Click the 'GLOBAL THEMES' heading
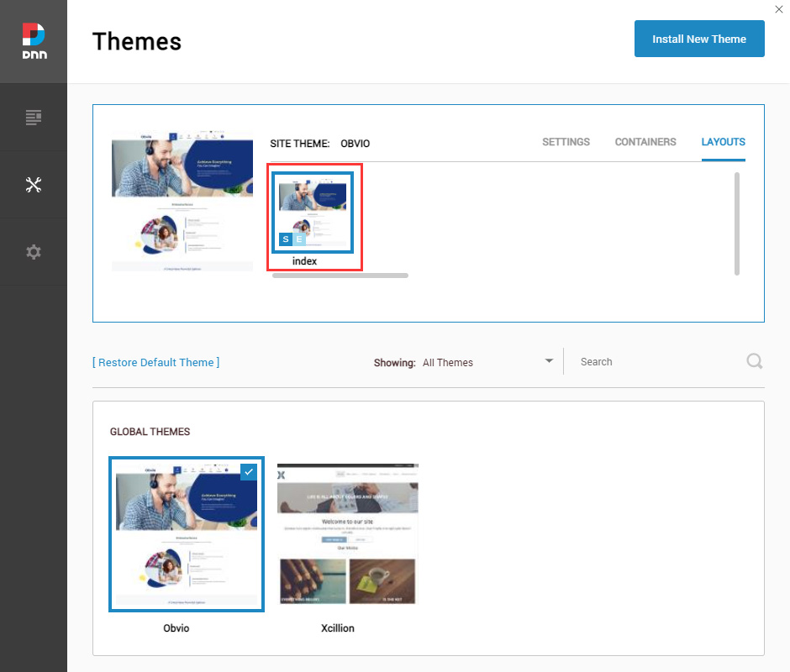 point(150,432)
